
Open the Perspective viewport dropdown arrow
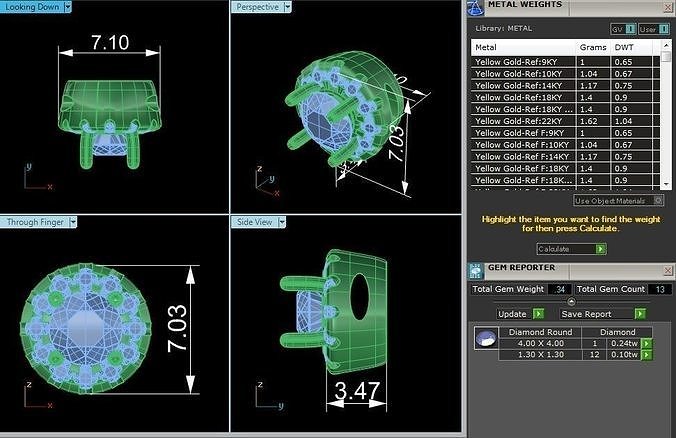click(288, 7)
